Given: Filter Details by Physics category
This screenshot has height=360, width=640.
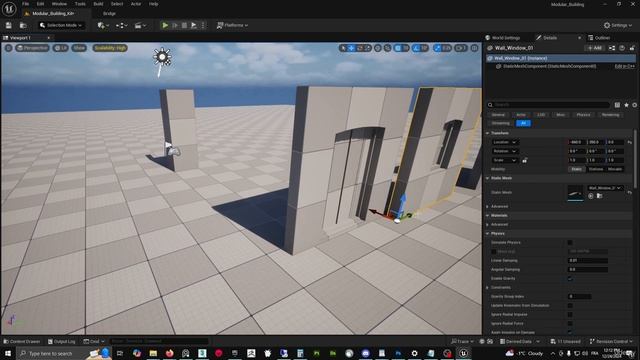Looking at the screenshot, I should (583, 115).
